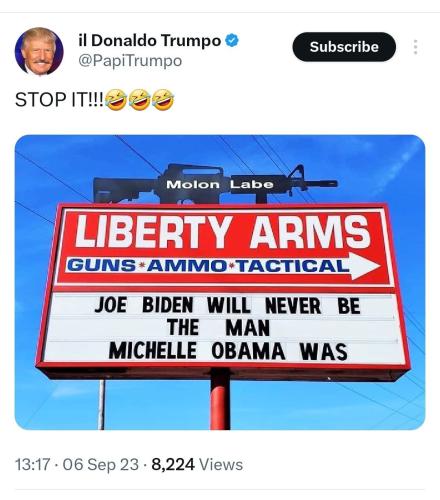The height and width of the screenshot is (500, 440).
Task: Open the poster's round profile avatar
Action: pyautogui.click(x=39, y=51)
